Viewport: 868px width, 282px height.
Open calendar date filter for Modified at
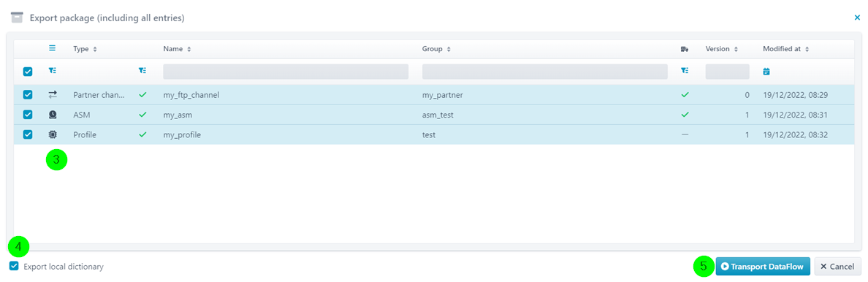tap(766, 72)
